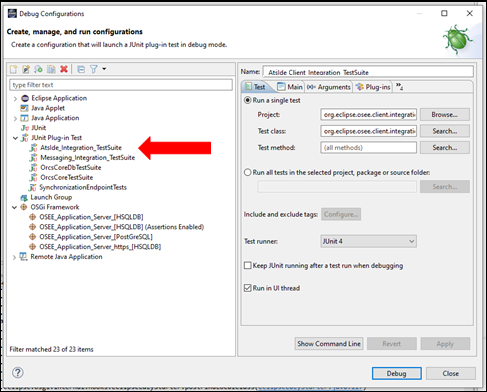Select OSEE_Application_Server_[PostGreSQL] configuration
Viewport: 487px width, 392px height.
pos(96,237)
